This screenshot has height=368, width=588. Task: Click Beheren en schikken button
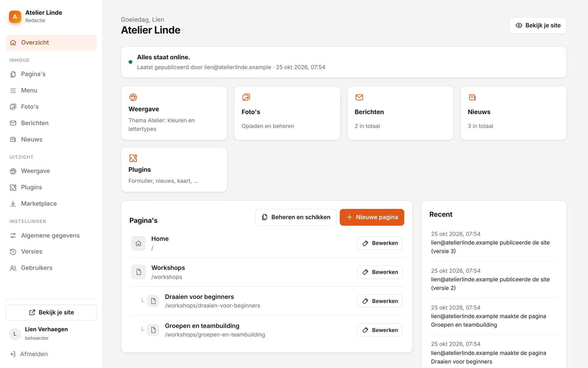click(x=296, y=217)
